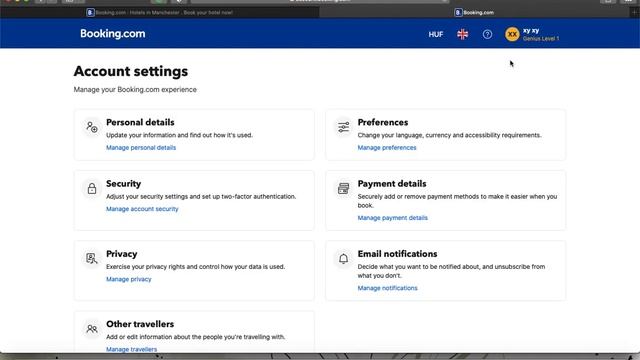Open Manage notifications link

(387, 288)
